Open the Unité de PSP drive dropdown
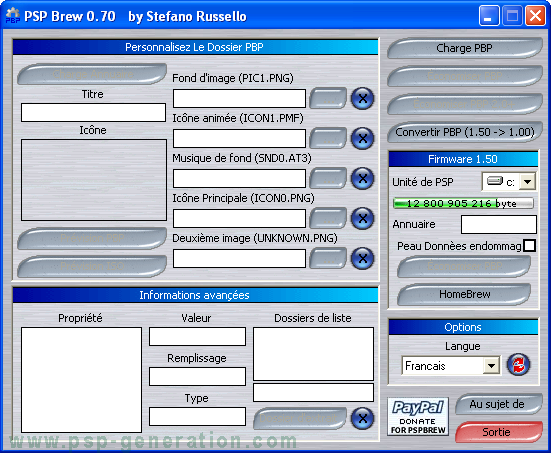 [527, 182]
